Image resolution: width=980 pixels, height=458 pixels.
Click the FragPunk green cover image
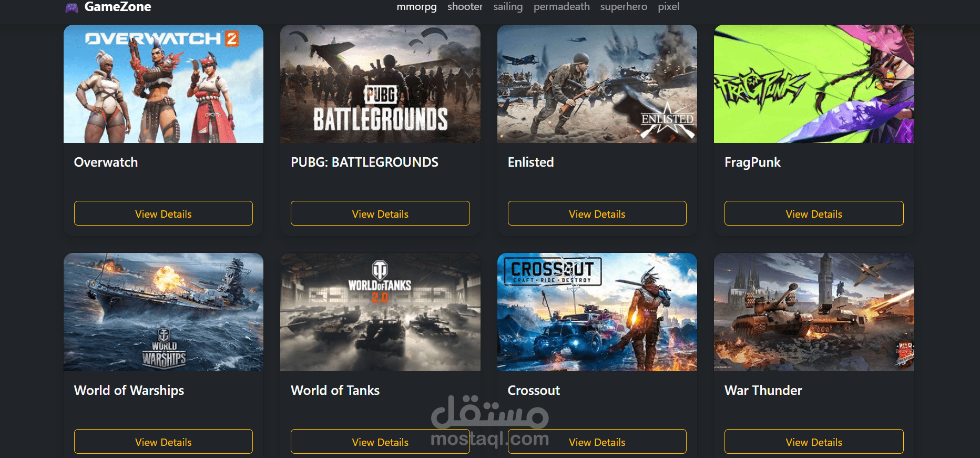(814, 84)
